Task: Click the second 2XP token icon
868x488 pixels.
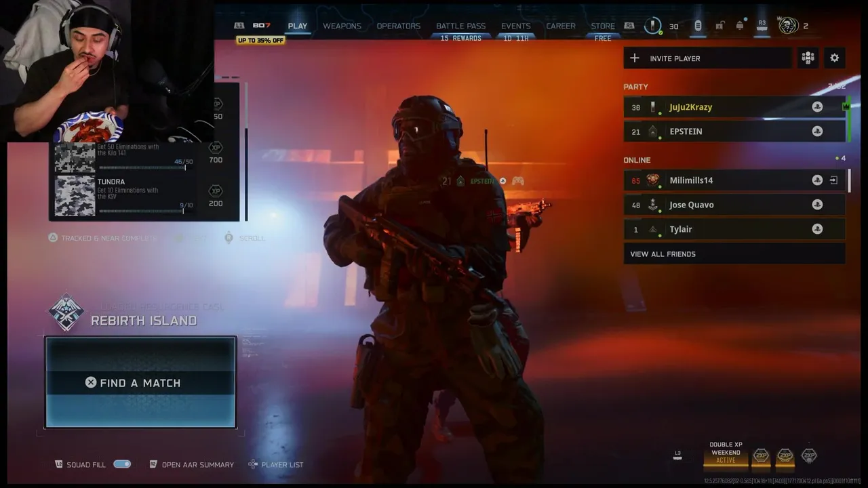Action: tap(785, 455)
